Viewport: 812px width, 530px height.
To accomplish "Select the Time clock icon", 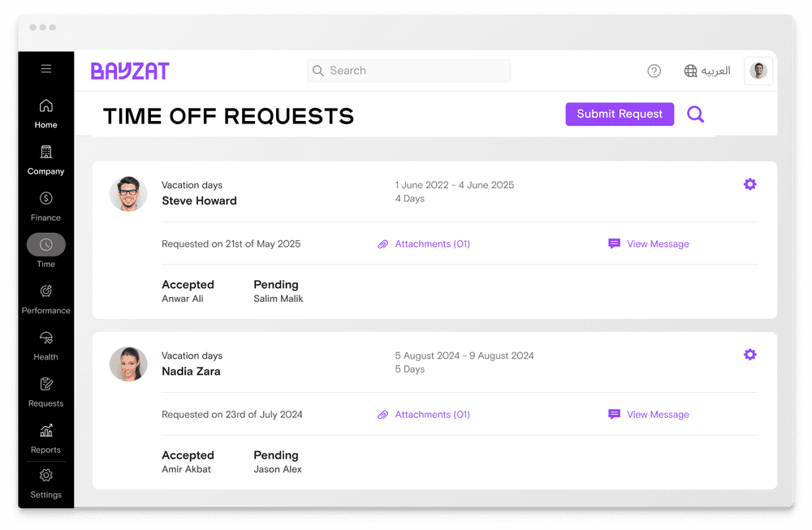I will point(46,245).
